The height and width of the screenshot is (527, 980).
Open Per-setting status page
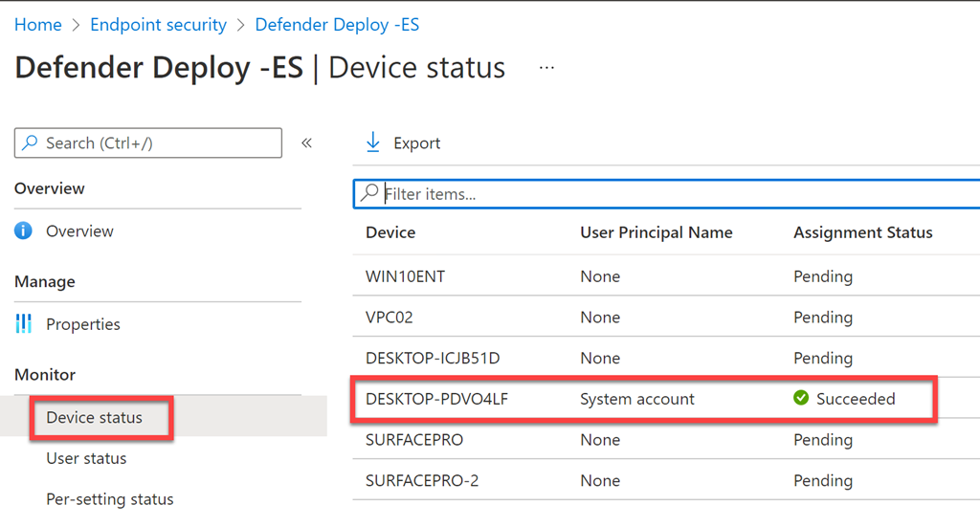(x=110, y=499)
